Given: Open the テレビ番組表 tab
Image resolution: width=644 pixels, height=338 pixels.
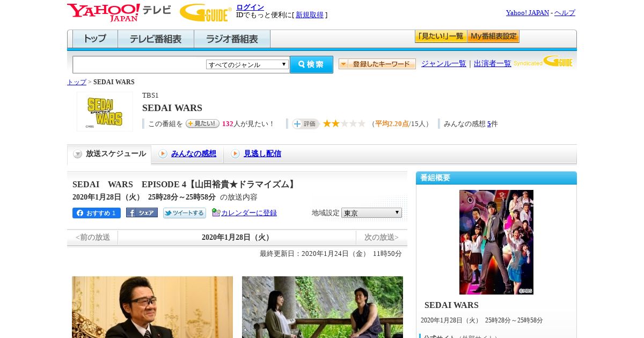Looking at the screenshot, I should click(x=156, y=39).
